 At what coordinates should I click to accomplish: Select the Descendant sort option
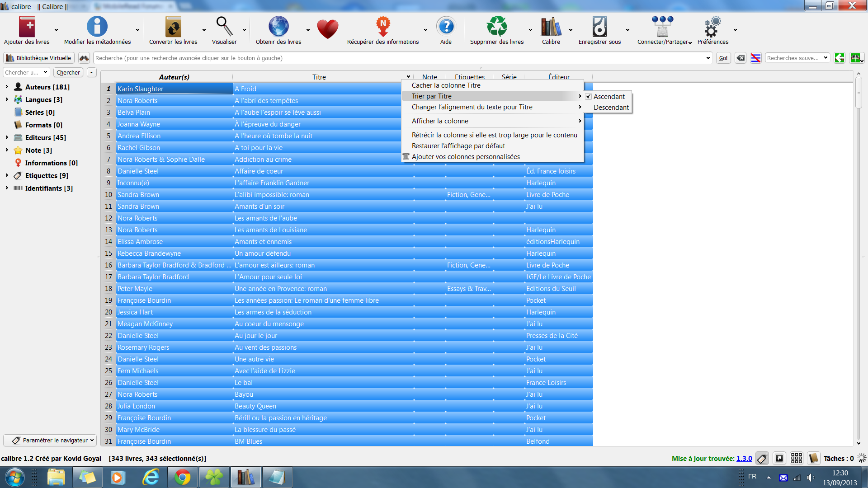tap(608, 108)
